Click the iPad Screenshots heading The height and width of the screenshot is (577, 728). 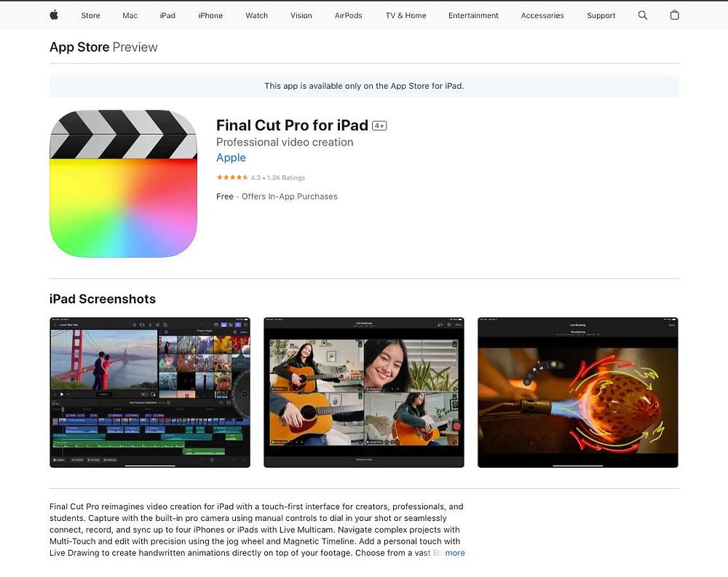[x=103, y=299]
